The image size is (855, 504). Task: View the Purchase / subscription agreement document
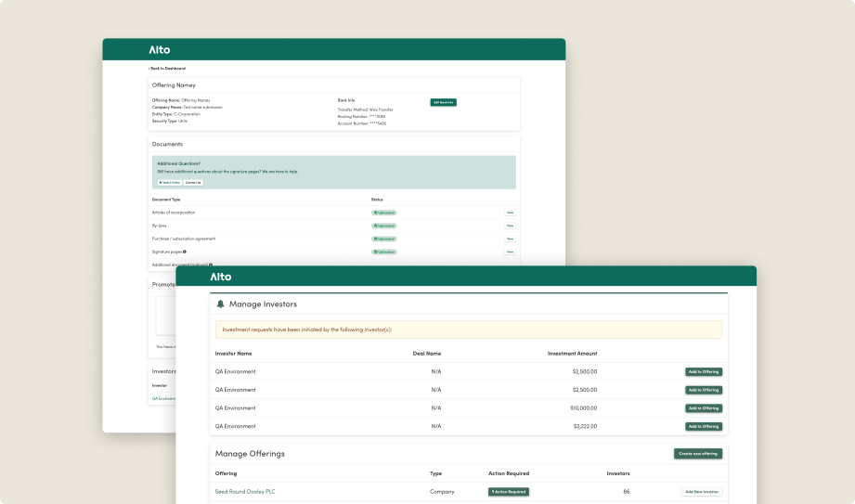pyautogui.click(x=510, y=239)
